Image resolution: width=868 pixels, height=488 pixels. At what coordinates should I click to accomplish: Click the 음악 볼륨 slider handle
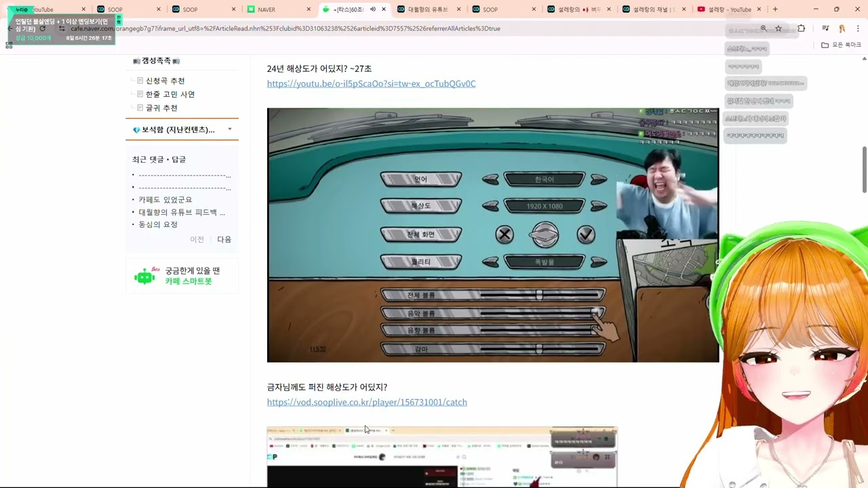point(595,312)
